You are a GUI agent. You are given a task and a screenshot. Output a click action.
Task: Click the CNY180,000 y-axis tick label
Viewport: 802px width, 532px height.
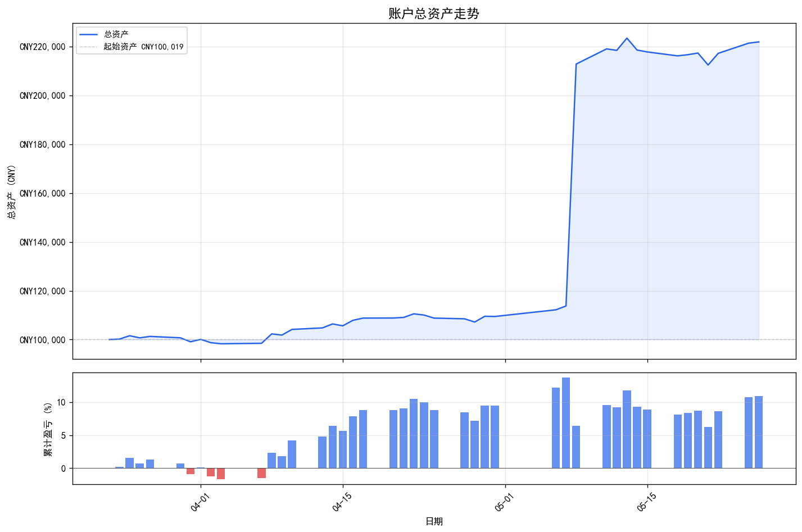coord(43,145)
